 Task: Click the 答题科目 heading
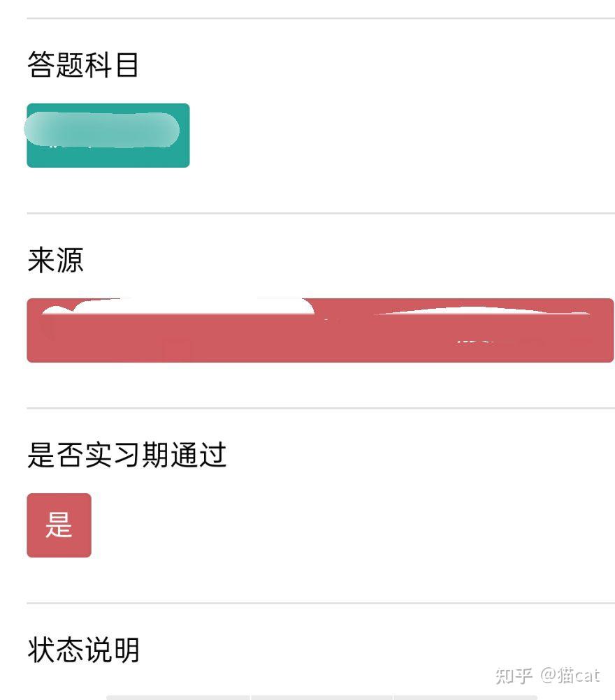83,65
